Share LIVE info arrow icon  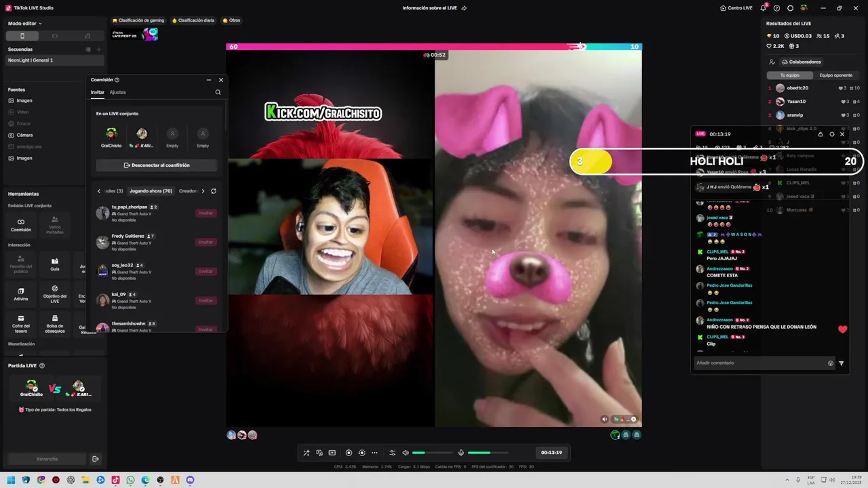pos(464,8)
